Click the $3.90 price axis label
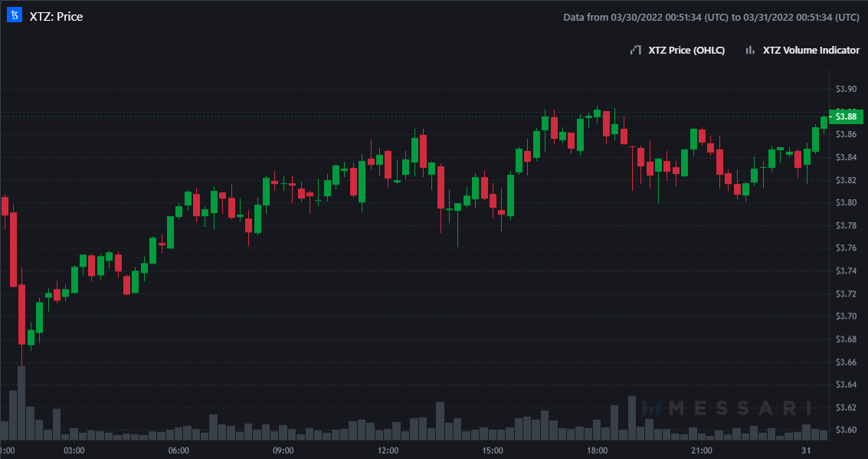The width and height of the screenshot is (868, 459). coord(846,89)
